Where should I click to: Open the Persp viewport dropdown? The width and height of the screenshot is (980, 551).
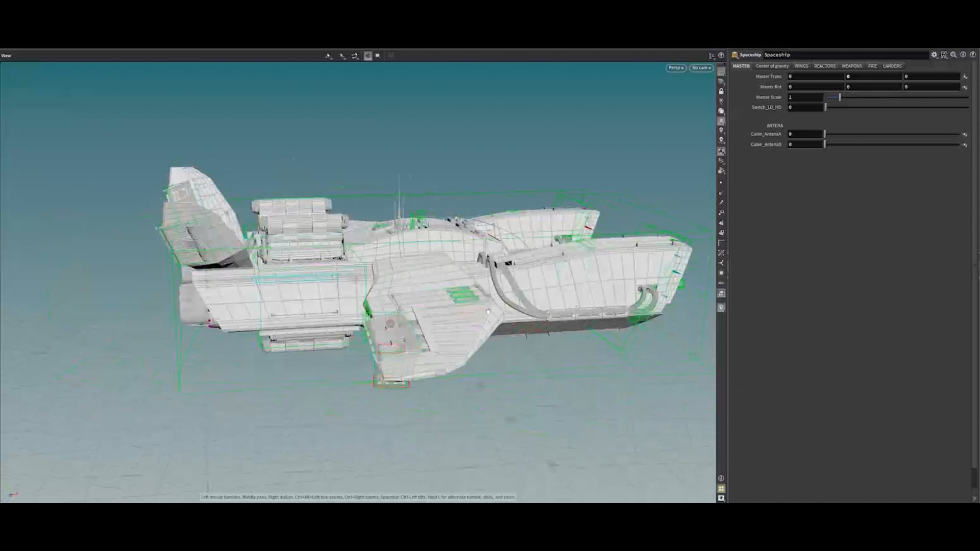(x=676, y=68)
